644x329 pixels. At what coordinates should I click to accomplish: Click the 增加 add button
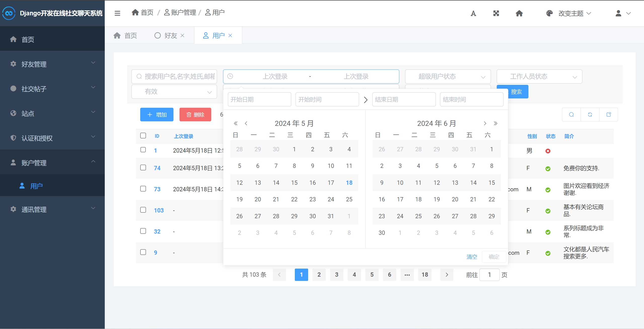pos(157,115)
